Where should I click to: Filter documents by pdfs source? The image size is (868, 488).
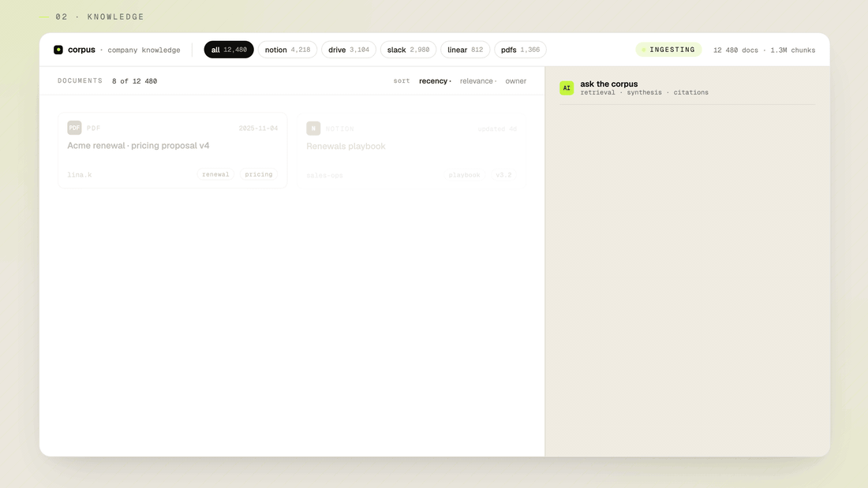[520, 50]
